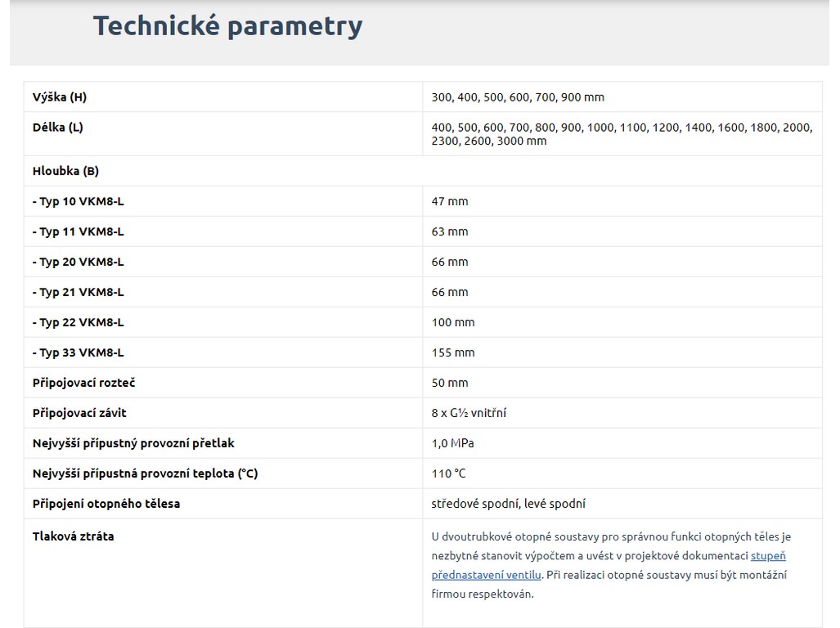Click the "155 mm" depth value
Viewport: 840px width, 628px height.
point(453,352)
